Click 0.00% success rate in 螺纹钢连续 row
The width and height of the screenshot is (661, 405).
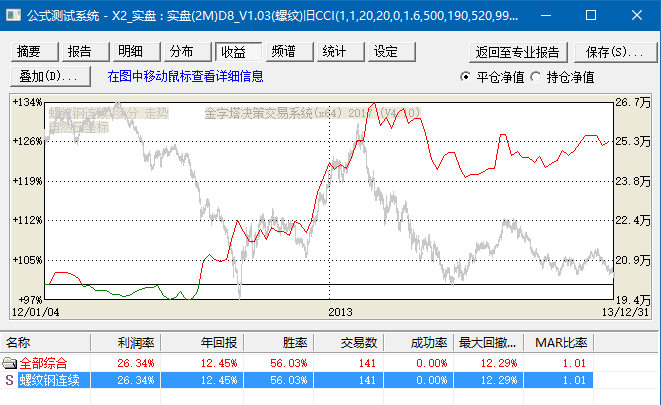click(x=431, y=380)
